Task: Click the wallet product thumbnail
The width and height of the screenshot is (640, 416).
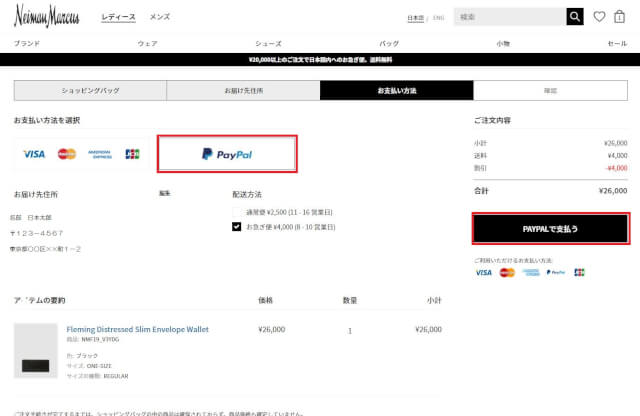Action: [36, 351]
